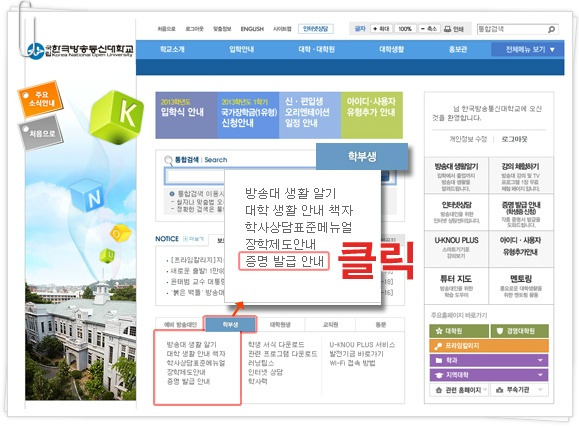The image size is (579, 427).
Task: Click 러닝팁스 link
Action: coord(261,363)
